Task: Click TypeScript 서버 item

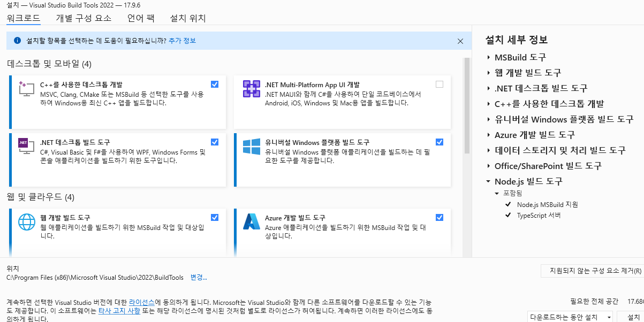Action: click(x=539, y=216)
